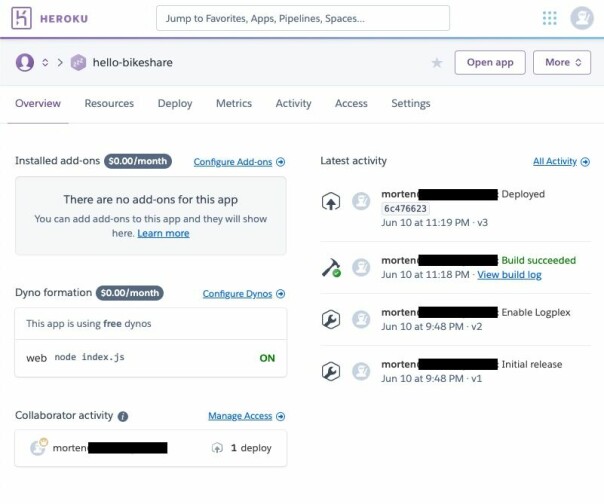The height and width of the screenshot is (504, 604).
Task: Focus the Jump to Favorites search field
Action: (303, 18)
